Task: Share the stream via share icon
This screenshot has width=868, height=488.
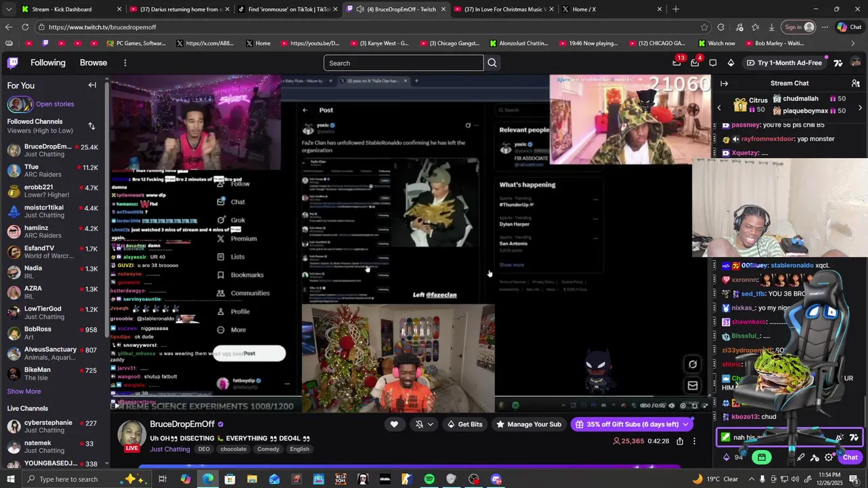Action: (x=679, y=441)
